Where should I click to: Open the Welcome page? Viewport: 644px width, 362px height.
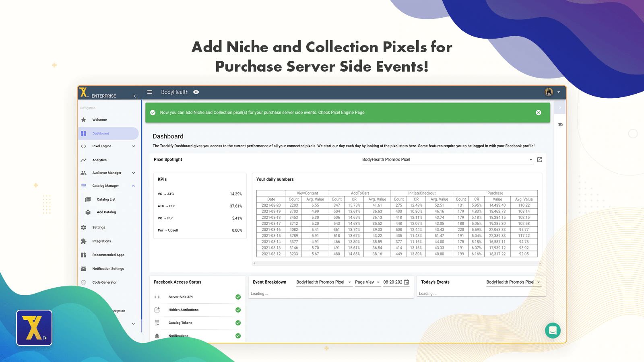coord(99,120)
